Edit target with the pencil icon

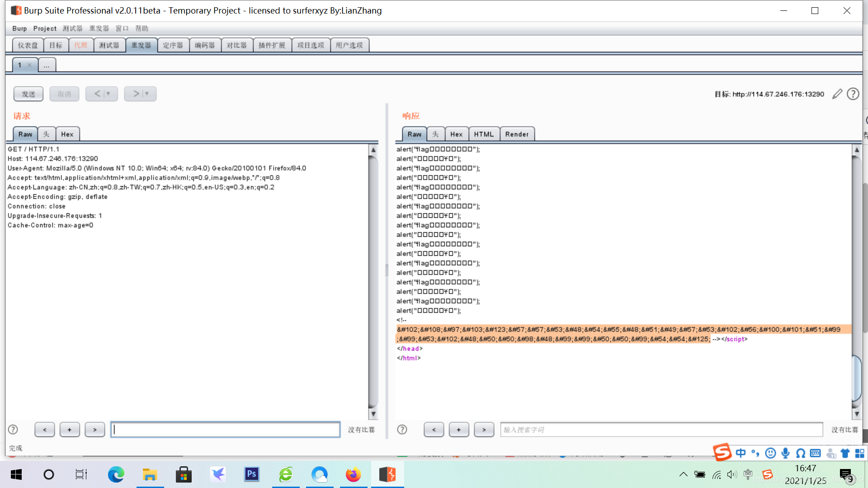click(x=837, y=94)
